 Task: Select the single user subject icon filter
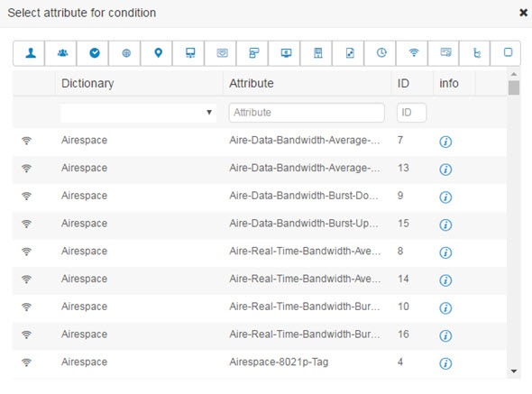click(31, 53)
